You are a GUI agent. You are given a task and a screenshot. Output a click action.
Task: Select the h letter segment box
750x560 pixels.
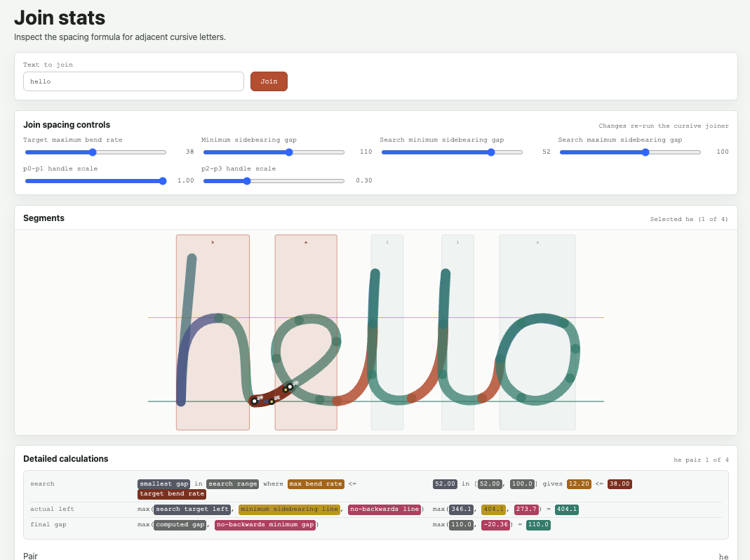[213, 332]
